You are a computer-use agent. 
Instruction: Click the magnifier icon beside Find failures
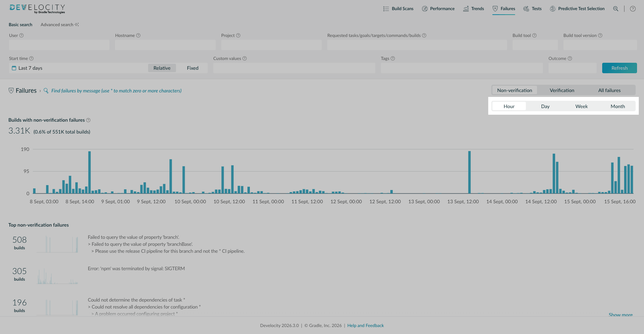point(46,91)
